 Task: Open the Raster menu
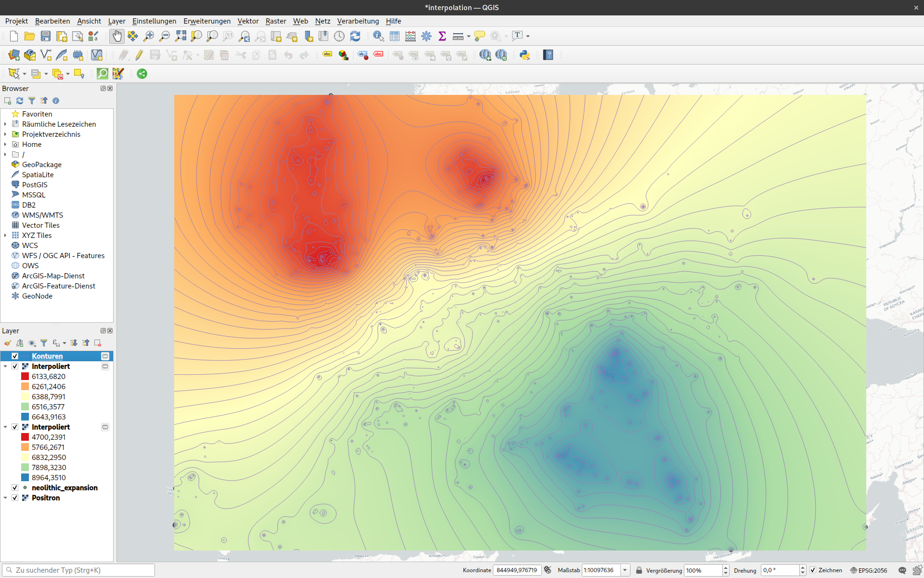[x=275, y=21]
